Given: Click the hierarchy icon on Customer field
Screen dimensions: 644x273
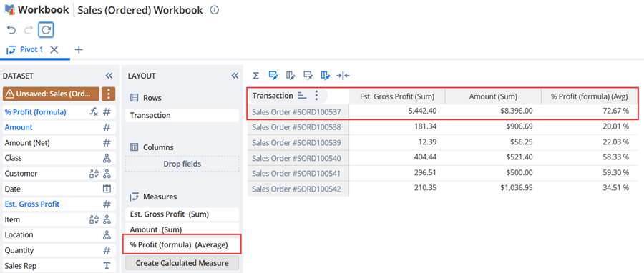Looking at the screenshot, I should 107,174.
